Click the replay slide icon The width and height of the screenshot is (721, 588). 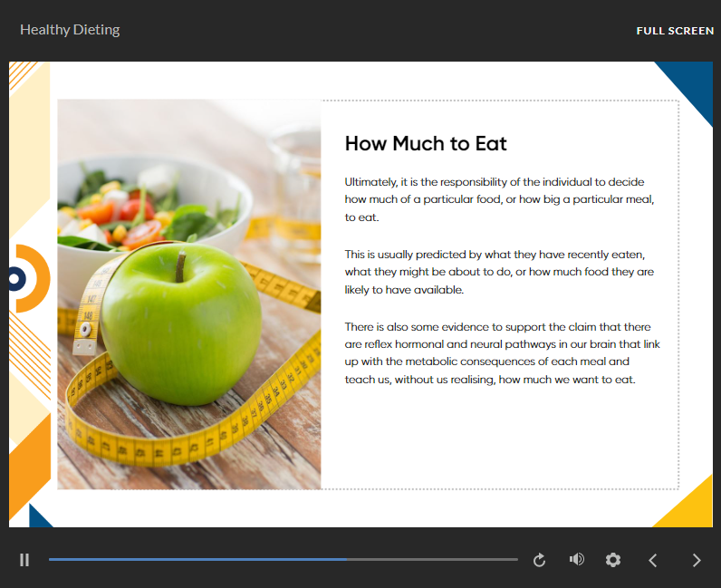pyautogui.click(x=539, y=560)
